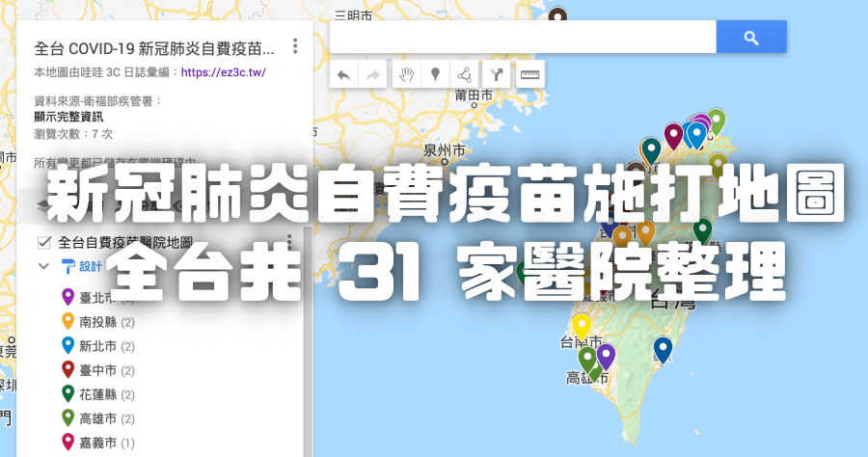Click the dark green pin on east coast
This screenshot has height=457, width=868.
tap(703, 230)
